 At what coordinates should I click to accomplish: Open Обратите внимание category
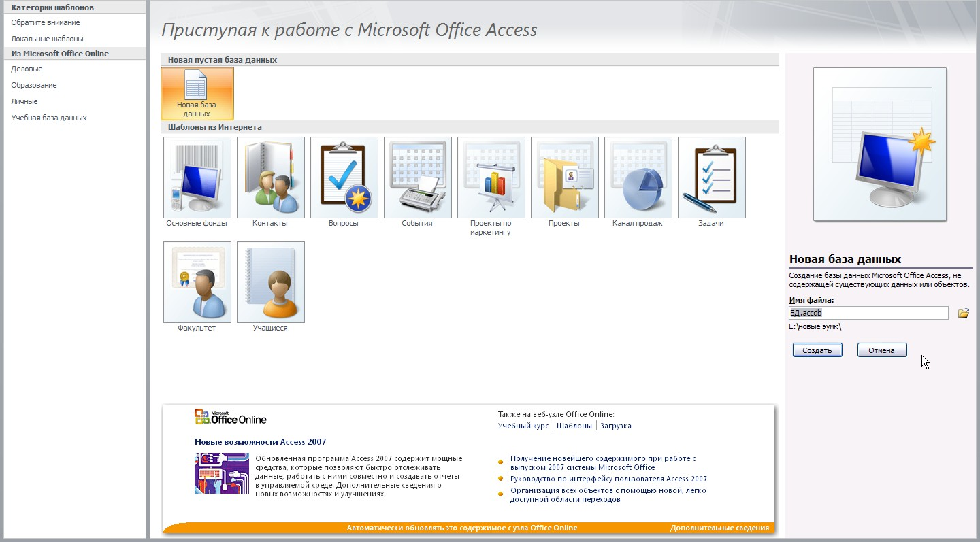[46, 22]
